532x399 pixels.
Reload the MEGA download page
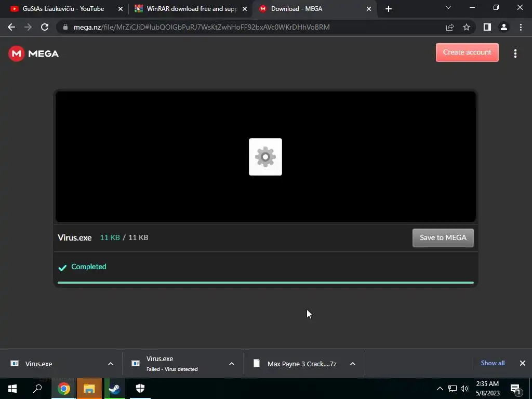pyautogui.click(x=45, y=27)
